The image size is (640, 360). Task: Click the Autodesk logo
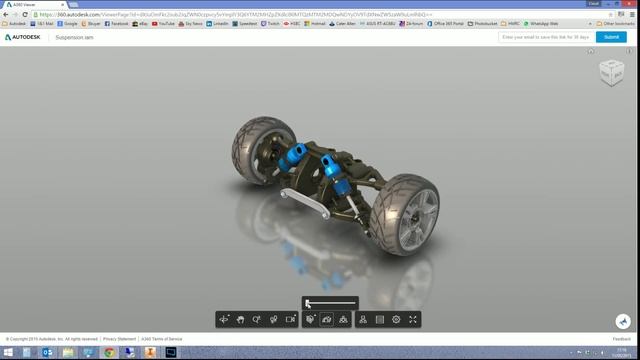[x=22, y=37]
